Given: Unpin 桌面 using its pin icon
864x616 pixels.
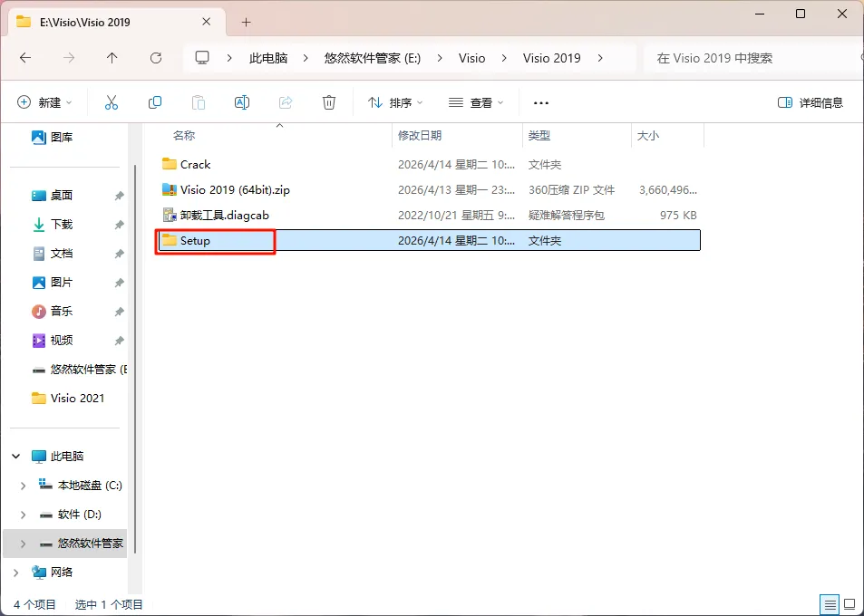Looking at the screenshot, I should 119,196.
